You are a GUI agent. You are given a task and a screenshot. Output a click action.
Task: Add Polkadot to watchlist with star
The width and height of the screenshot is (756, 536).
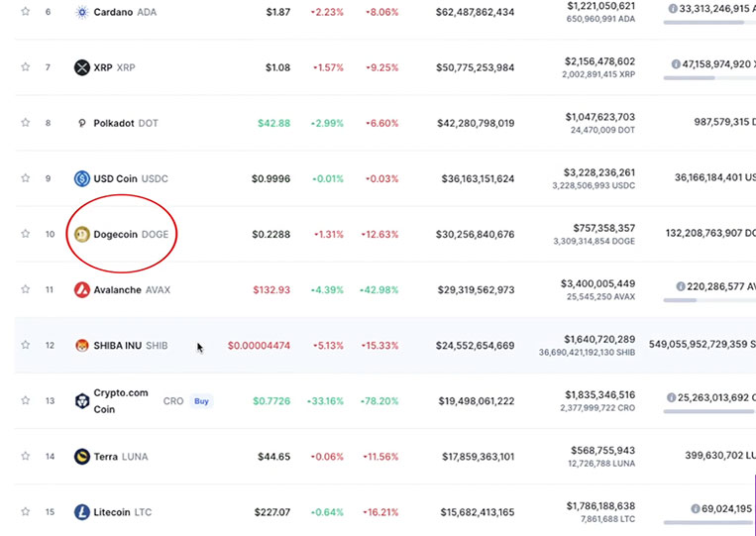26,123
